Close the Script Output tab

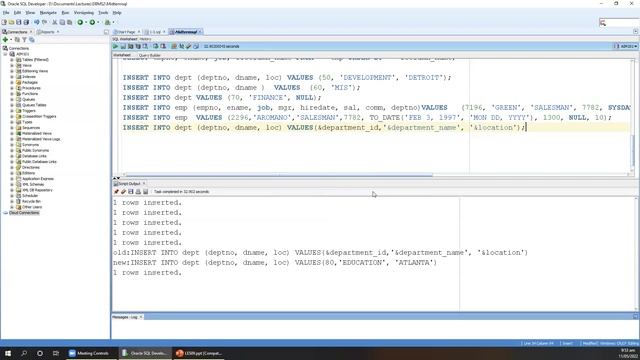[144, 184]
